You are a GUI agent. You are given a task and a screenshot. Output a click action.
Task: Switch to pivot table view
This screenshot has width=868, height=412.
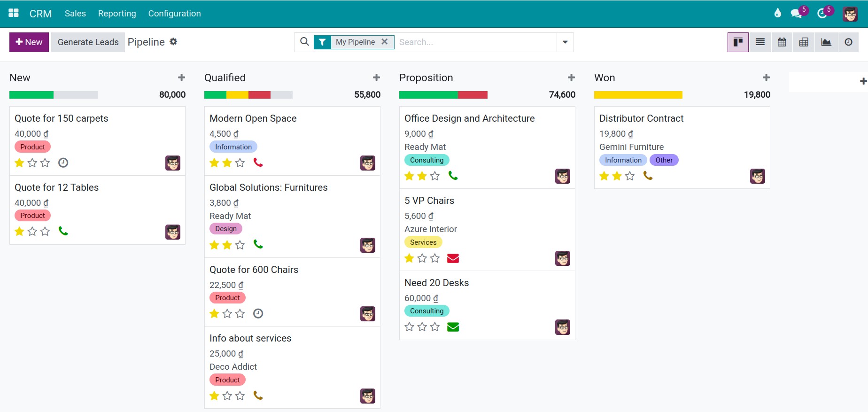click(804, 42)
